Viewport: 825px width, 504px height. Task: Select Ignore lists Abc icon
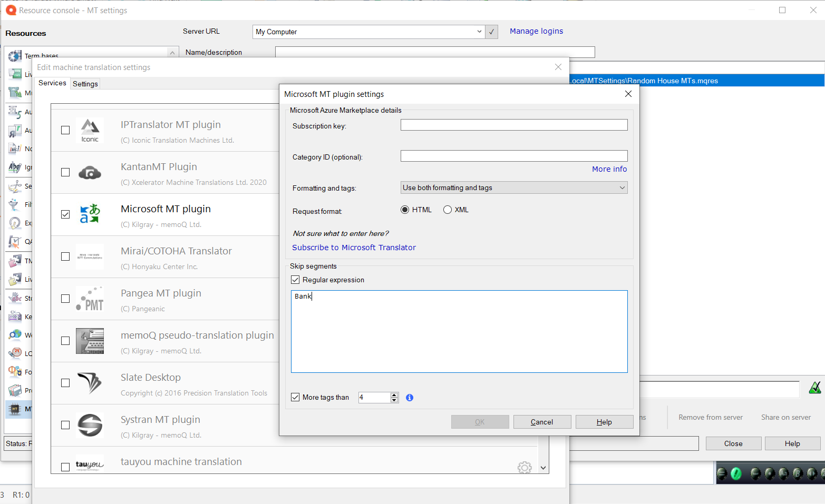15,167
